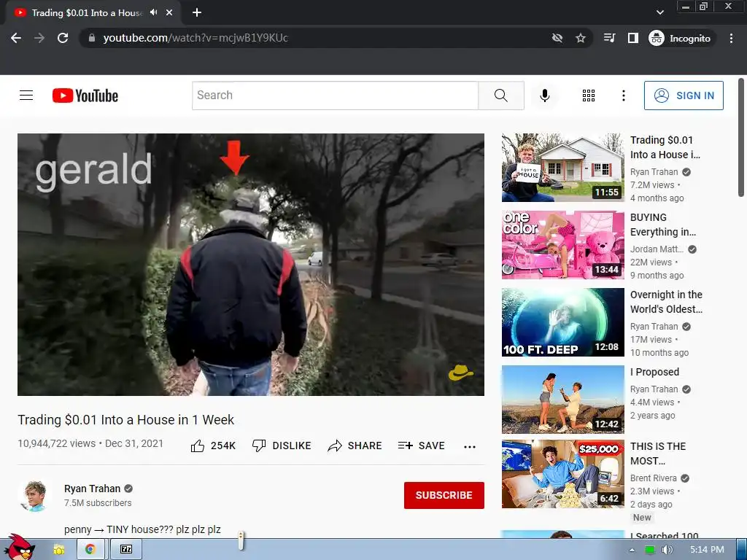Click Overnight in the World's Oldest title

tap(666, 302)
